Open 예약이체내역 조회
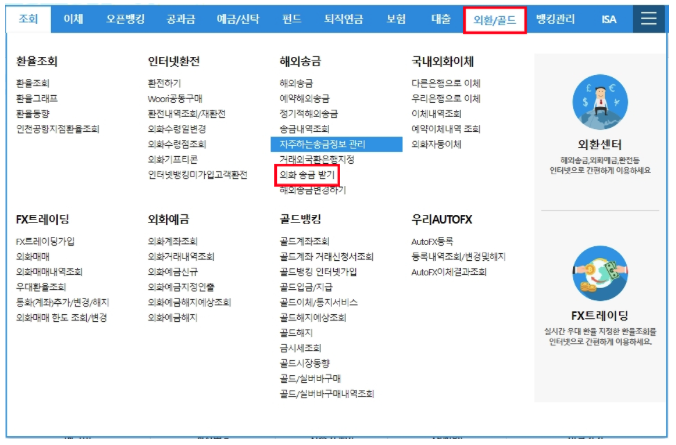The image size is (676, 445). click(x=446, y=129)
